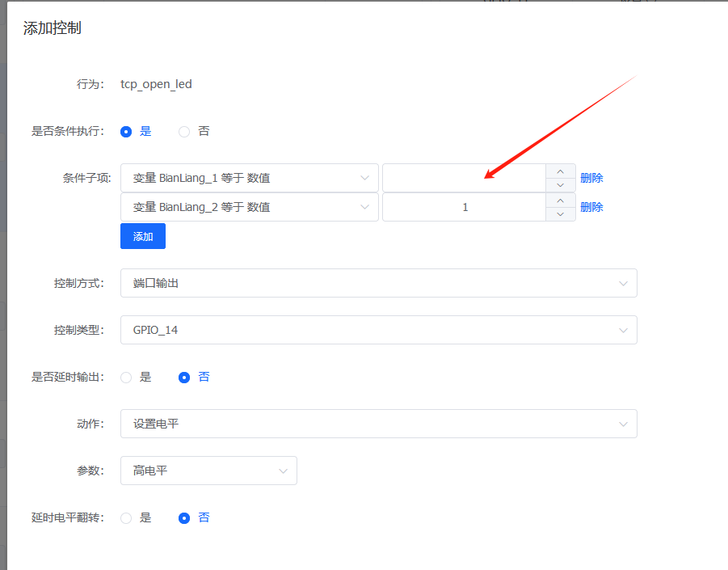Click the blue 添加 button
Screen dimensions: 728x570
point(143,236)
